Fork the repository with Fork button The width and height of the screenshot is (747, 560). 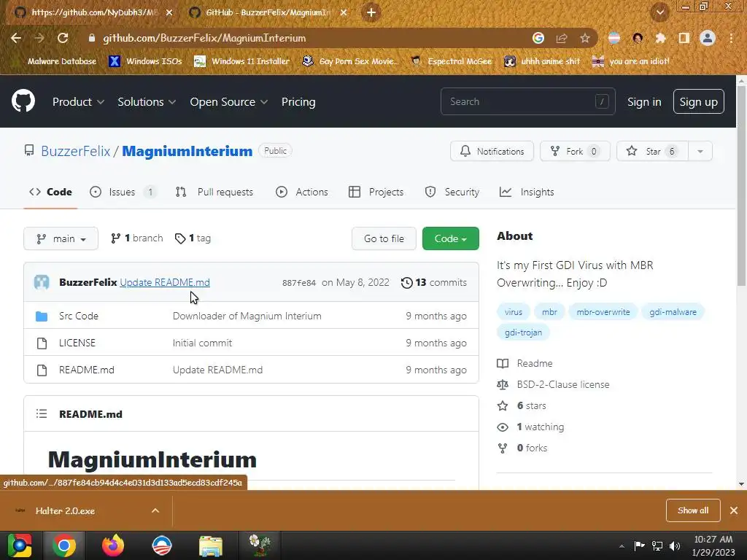tap(575, 152)
